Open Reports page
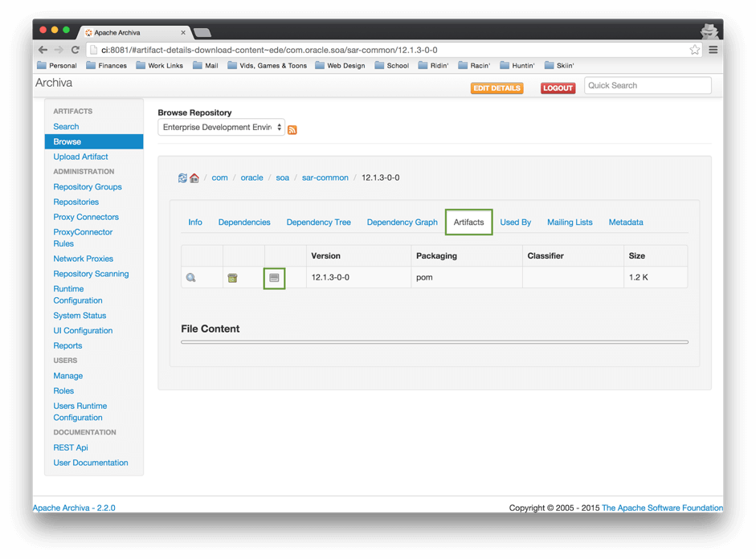 click(x=67, y=345)
